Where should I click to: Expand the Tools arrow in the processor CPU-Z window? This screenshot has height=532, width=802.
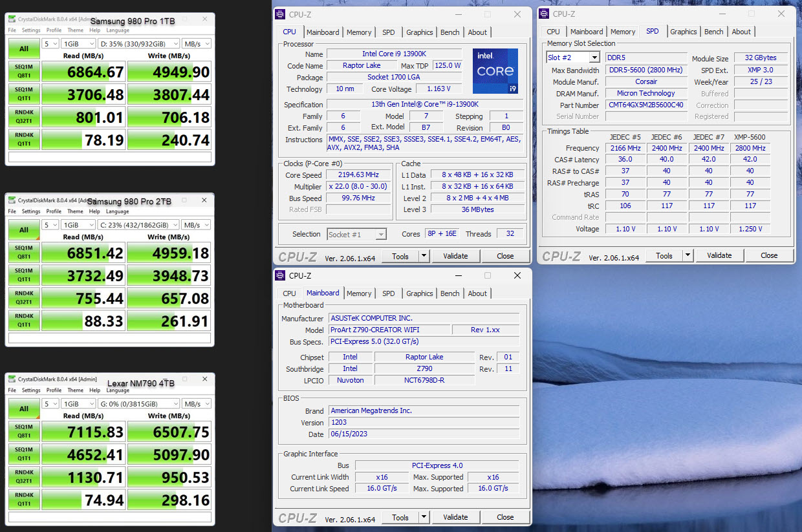coord(424,256)
